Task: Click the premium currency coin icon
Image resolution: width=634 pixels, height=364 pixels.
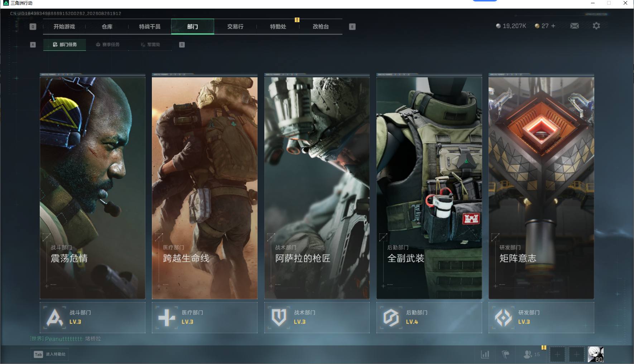Action: tap(537, 26)
